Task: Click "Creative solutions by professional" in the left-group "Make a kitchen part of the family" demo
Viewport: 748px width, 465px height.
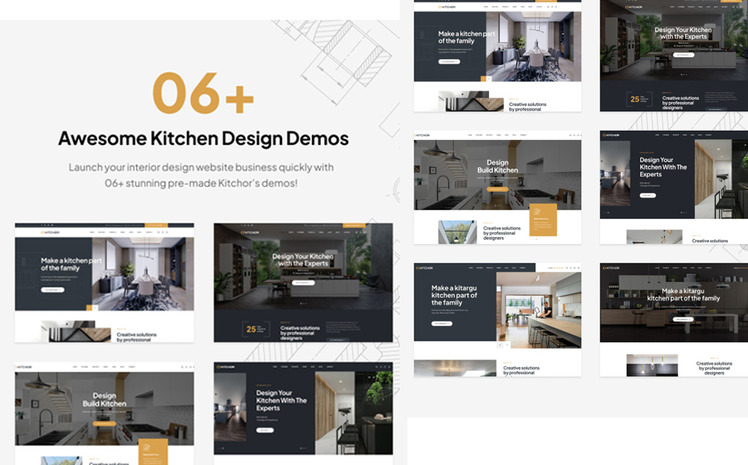Action: 136,337
